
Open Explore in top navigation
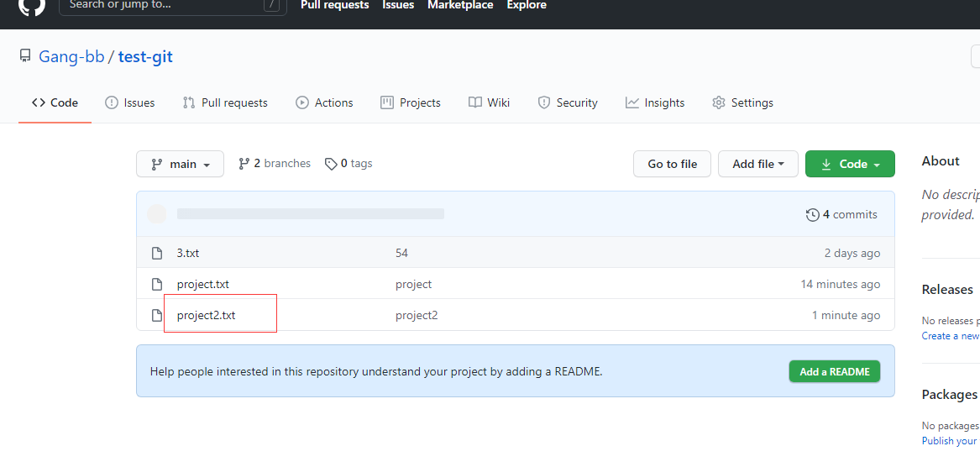pyautogui.click(x=527, y=5)
